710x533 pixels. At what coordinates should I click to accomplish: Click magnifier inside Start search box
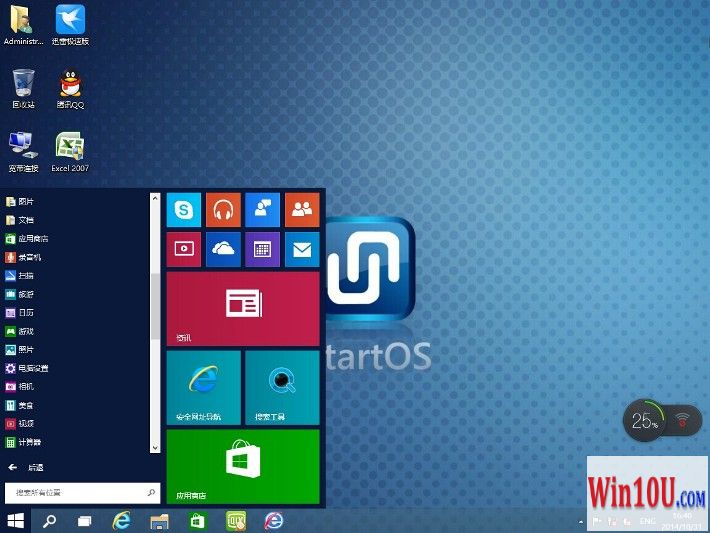151,492
